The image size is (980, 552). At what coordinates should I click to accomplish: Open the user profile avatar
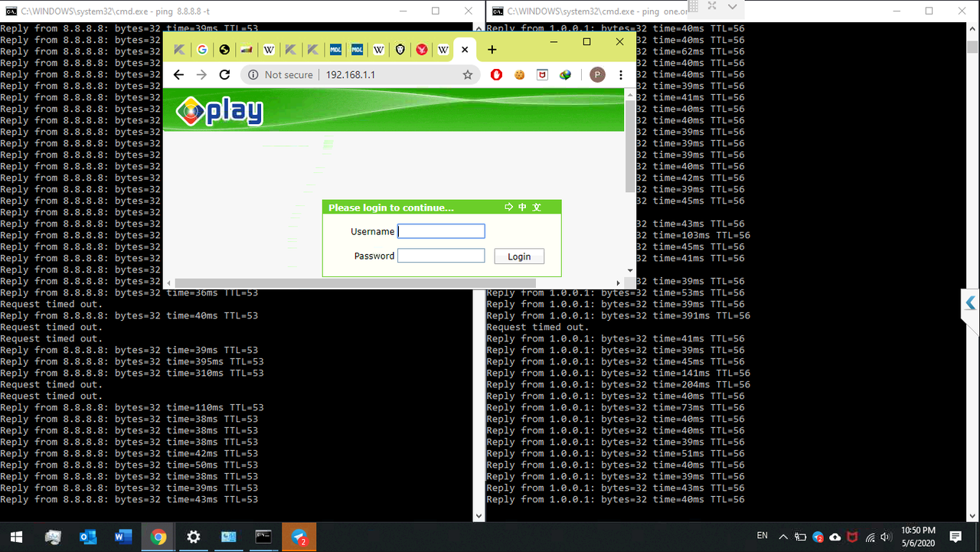(597, 75)
